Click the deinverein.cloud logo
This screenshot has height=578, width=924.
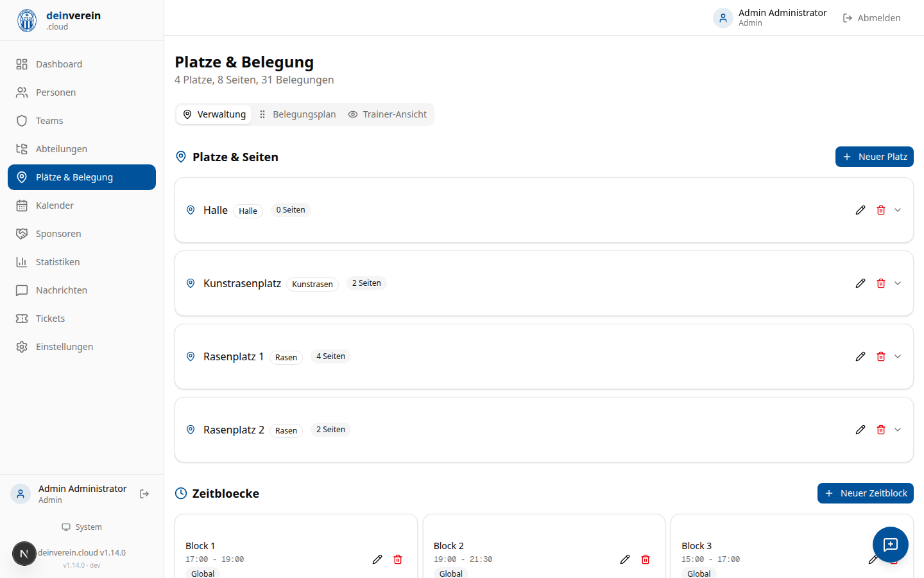59,21
